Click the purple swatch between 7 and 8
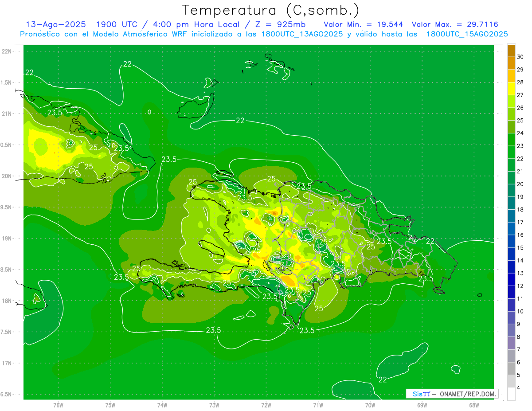Screen dimensions: 532x411 point(511,344)
